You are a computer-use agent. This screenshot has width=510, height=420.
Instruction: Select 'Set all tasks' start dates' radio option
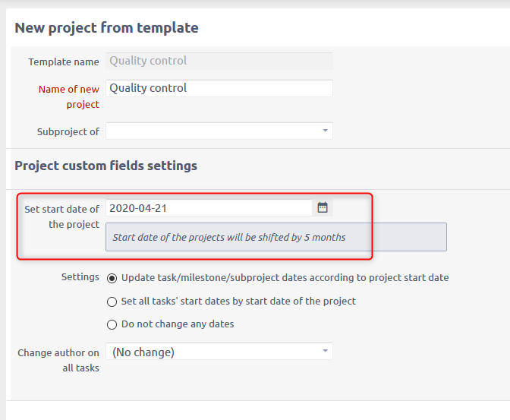(x=112, y=302)
